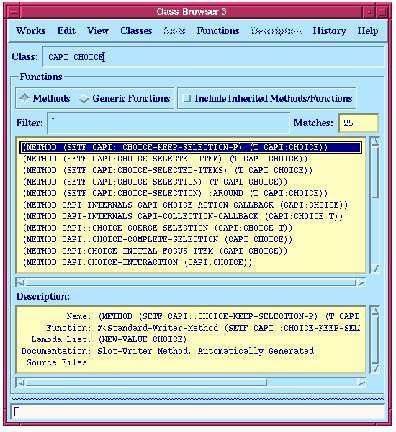Select the CHOICE-COMPLETE-SELECTION method row
This screenshot has height=432, width=396.
coord(191,239)
